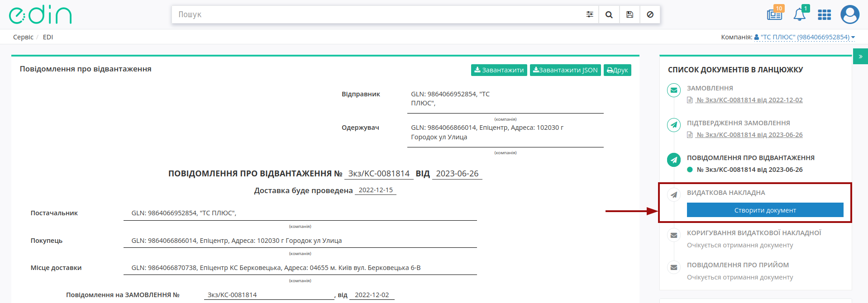Screen dimensions: 868x303
Task: Click Постачальник GLN 9864066952854 value
Action: pos(184,213)
